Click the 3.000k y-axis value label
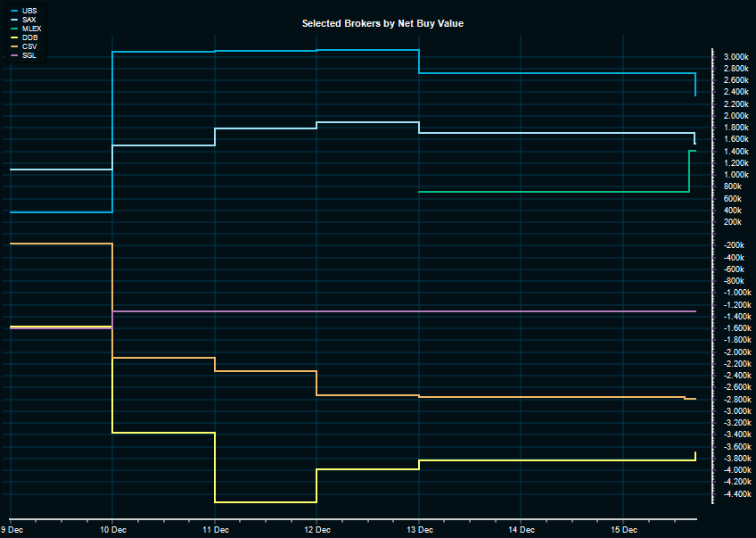The image size is (756, 538). 735,57
